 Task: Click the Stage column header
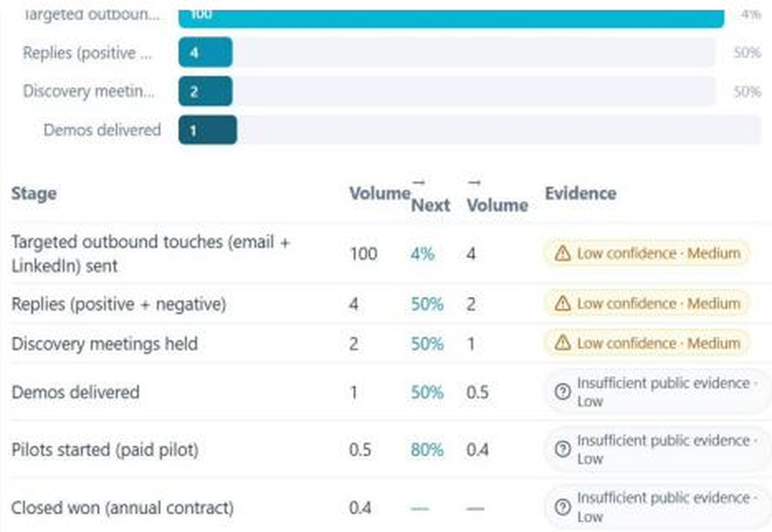pos(34,193)
